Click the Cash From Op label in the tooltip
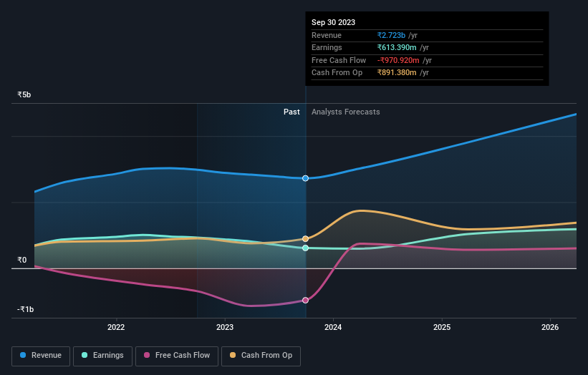This screenshot has height=375, width=588. pyautogui.click(x=337, y=73)
